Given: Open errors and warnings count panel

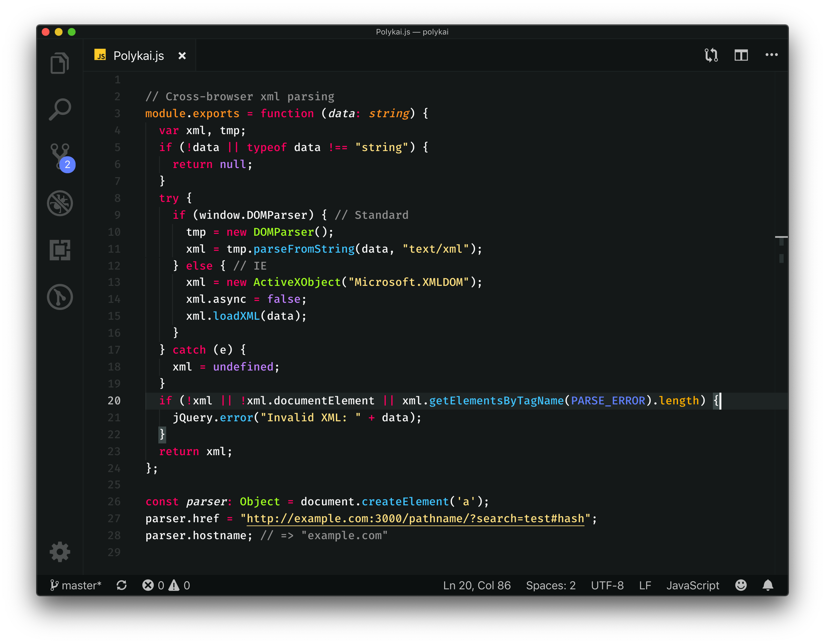Looking at the screenshot, I should (x=166, y=585).
